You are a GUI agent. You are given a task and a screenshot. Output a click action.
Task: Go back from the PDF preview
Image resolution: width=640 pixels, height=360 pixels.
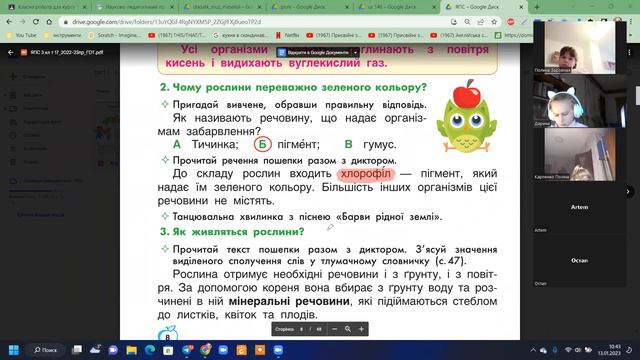pos(11,53)
